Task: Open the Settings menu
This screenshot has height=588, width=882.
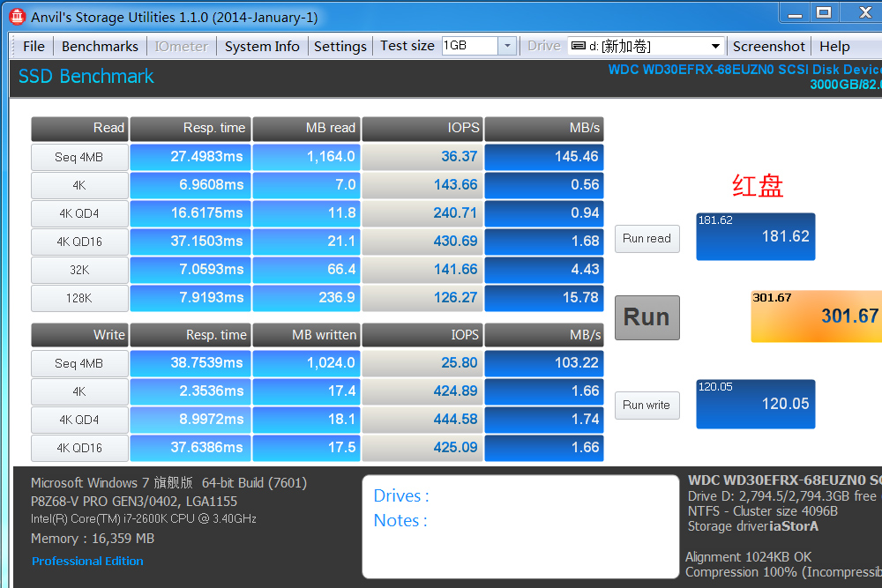Action: coord(340,47)
